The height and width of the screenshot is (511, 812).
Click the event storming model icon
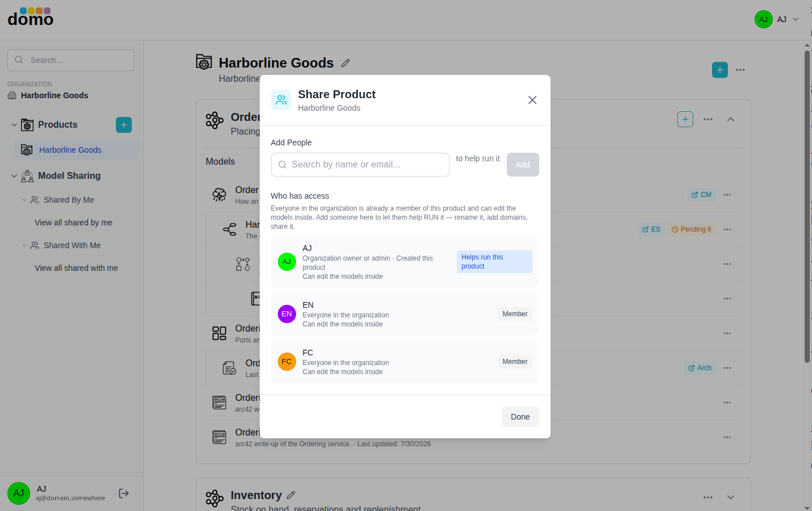click(219, 195)
